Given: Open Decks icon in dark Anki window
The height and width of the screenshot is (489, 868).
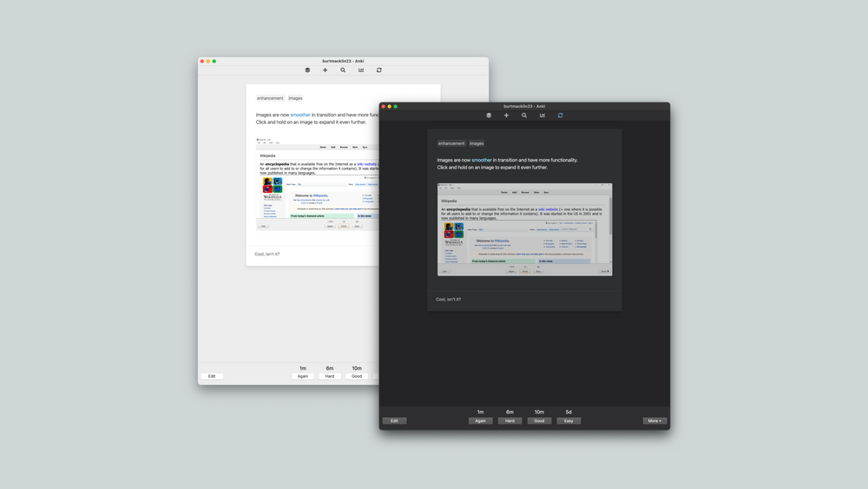Looking at the screenshot, I should tap(488, 116).
